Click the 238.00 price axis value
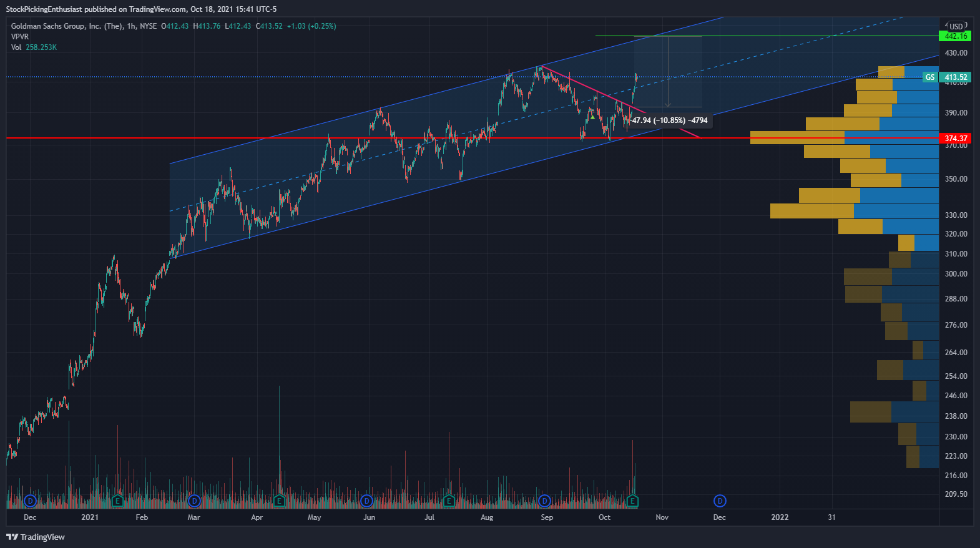Screen dimensions: 980x548 pos(956,416)
